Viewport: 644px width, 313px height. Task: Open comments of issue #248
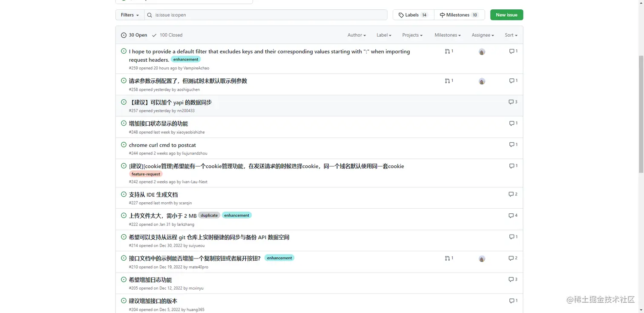[x=513, y=123]
